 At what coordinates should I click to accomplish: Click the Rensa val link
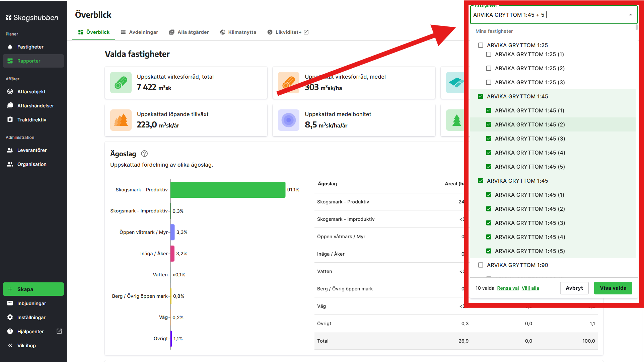click(508, 288)
